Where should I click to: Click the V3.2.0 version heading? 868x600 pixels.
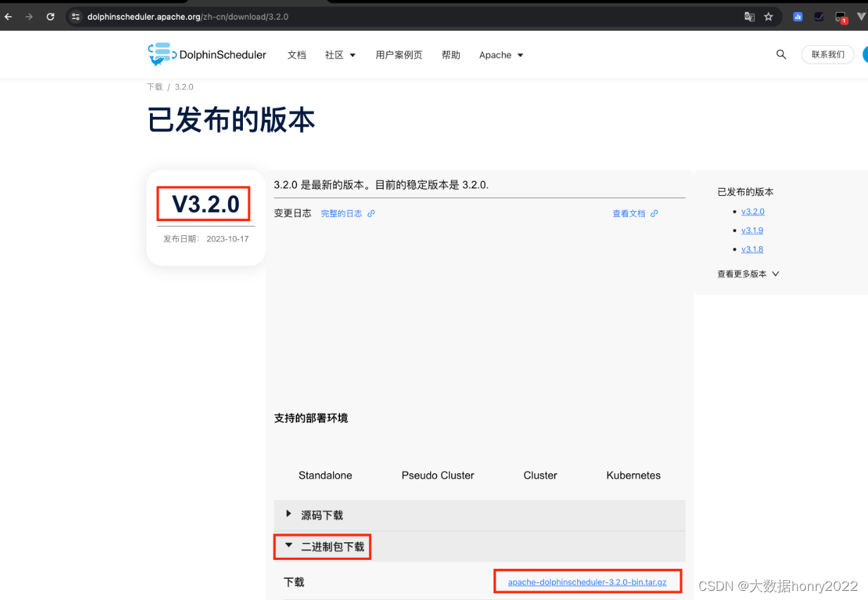pyautogui.click(x=206, y=204)
